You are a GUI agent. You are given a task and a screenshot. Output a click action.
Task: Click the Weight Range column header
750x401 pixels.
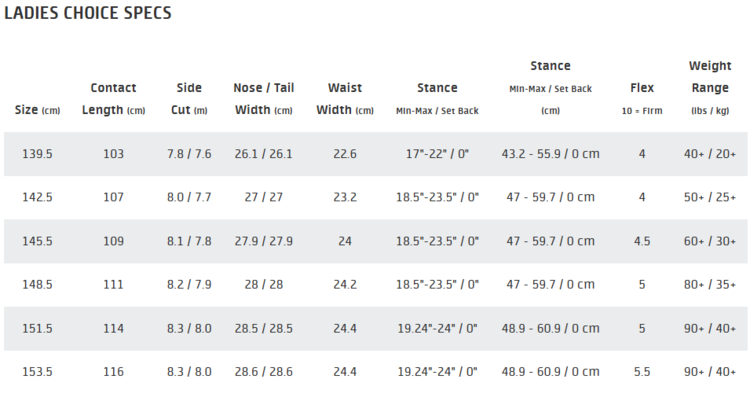710,88
